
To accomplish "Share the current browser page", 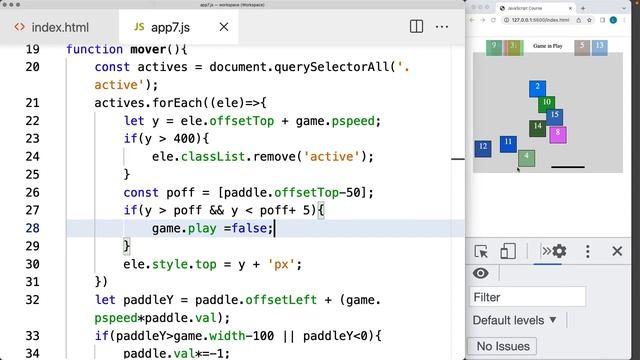I will (x=579, y=20).
